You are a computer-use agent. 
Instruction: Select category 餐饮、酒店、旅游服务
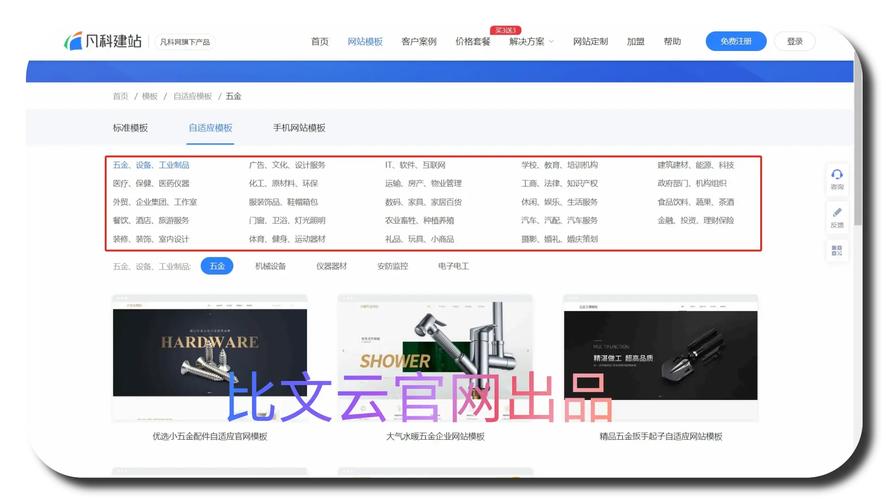point(151,221)
